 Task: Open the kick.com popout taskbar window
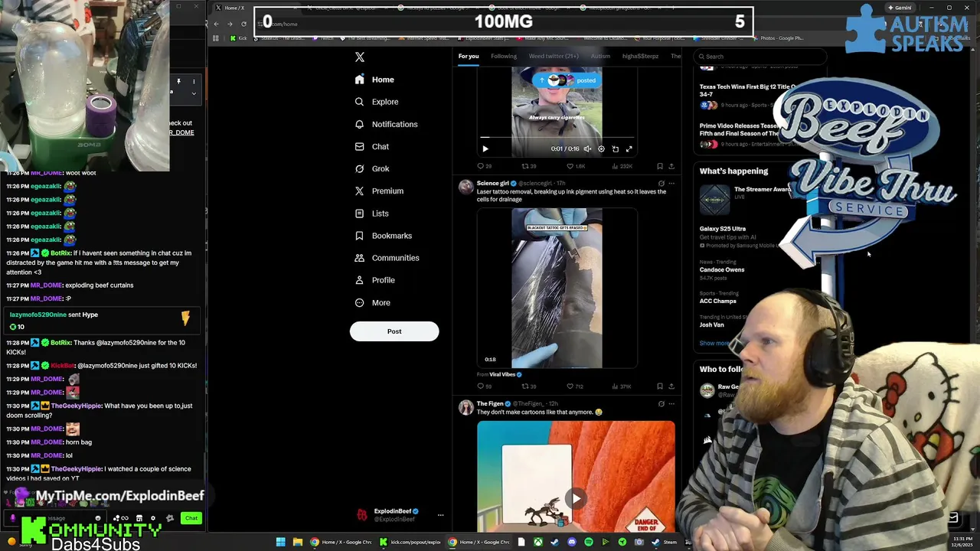pos(411,543)
